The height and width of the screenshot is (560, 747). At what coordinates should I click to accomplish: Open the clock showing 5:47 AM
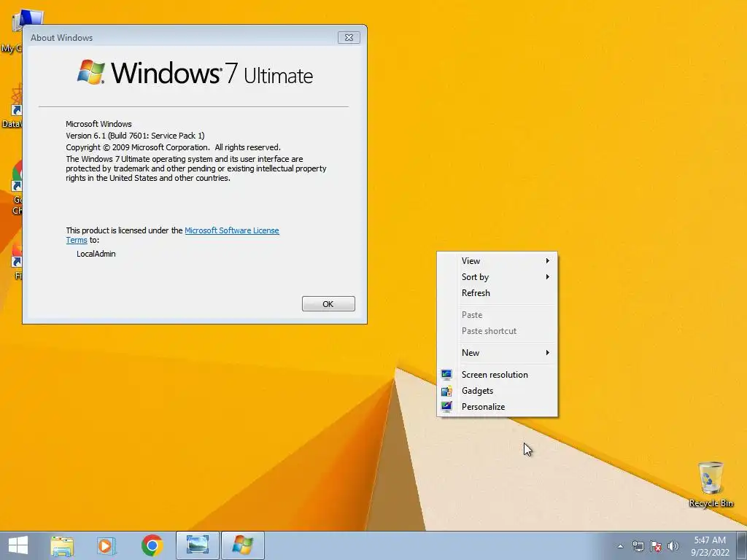710,540
